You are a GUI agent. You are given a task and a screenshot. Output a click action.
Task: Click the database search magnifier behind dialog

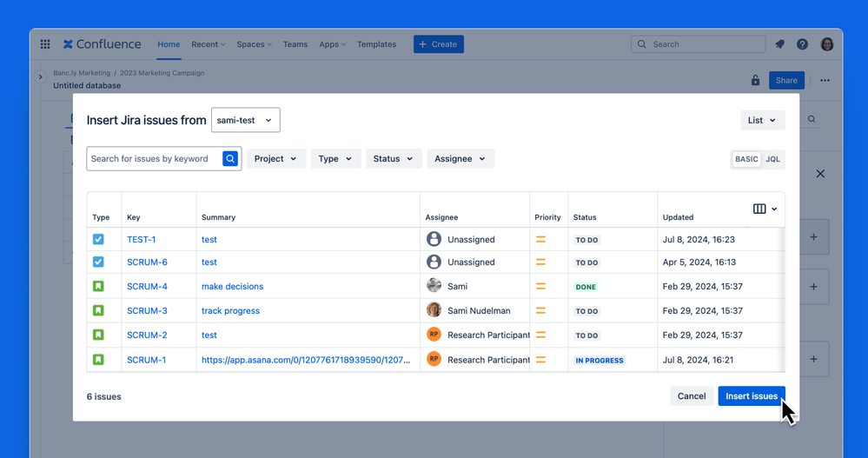pos(812,119)
